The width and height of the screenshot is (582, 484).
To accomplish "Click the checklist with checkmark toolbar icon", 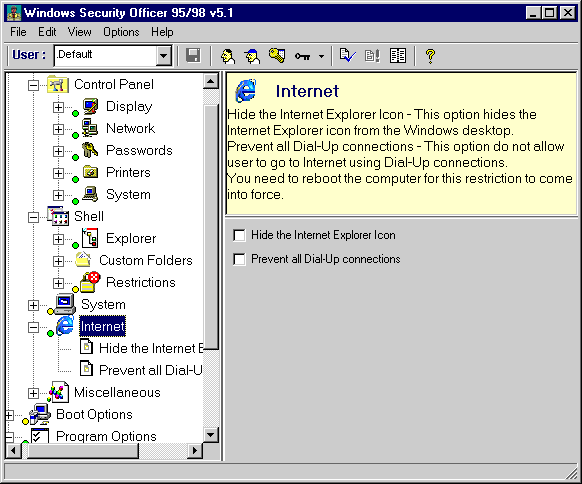I will click(347, 56).
